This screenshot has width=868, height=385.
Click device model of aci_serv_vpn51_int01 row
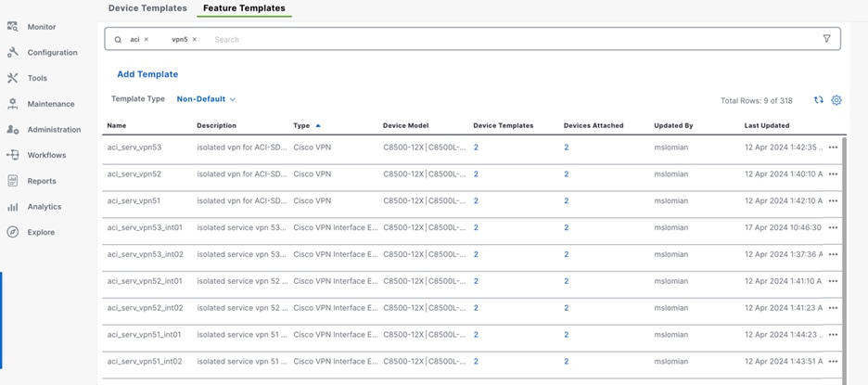coord(425,335)
